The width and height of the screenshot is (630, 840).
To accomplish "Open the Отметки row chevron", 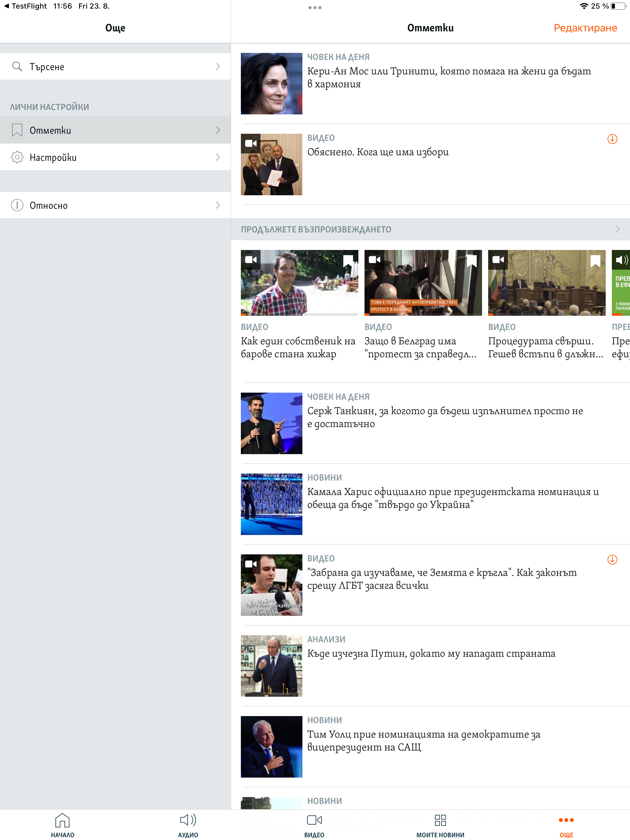I will coord(218,130).
